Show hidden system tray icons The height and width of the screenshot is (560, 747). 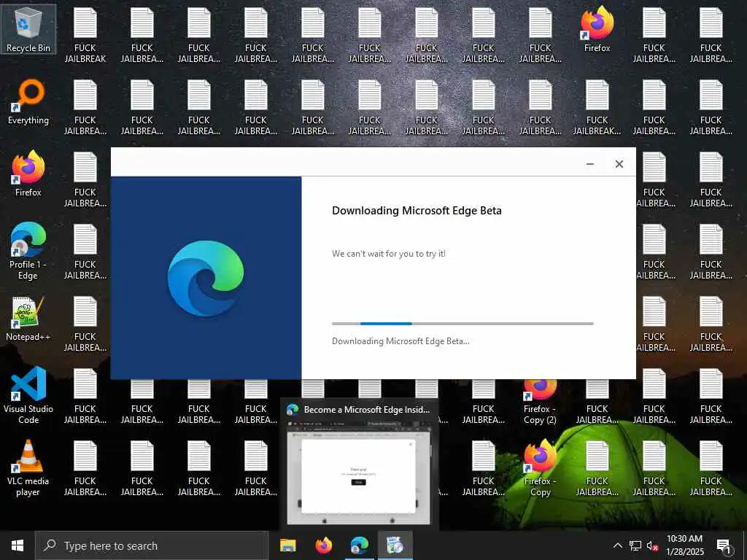617,545
